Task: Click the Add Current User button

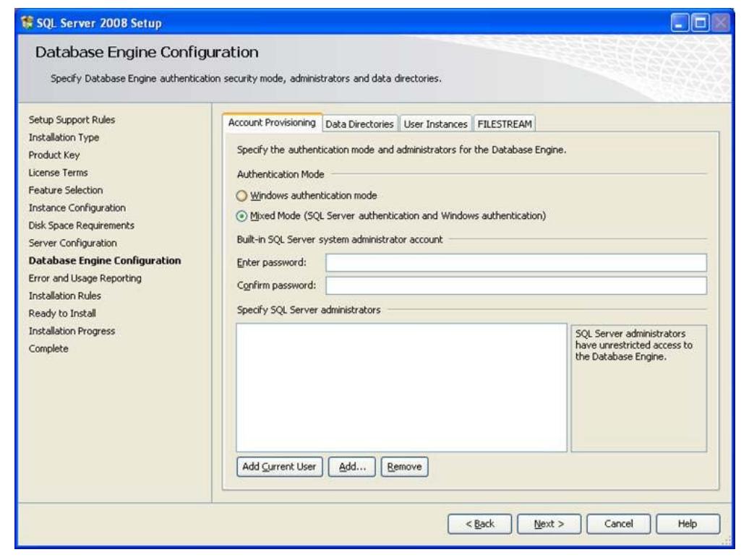Action: pos(280,467)
